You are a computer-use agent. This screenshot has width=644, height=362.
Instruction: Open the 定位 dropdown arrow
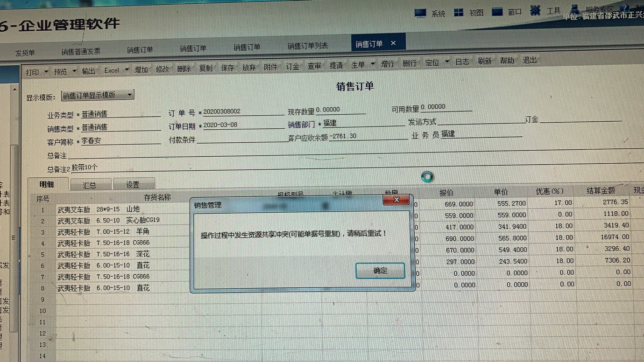coord(447,61)
